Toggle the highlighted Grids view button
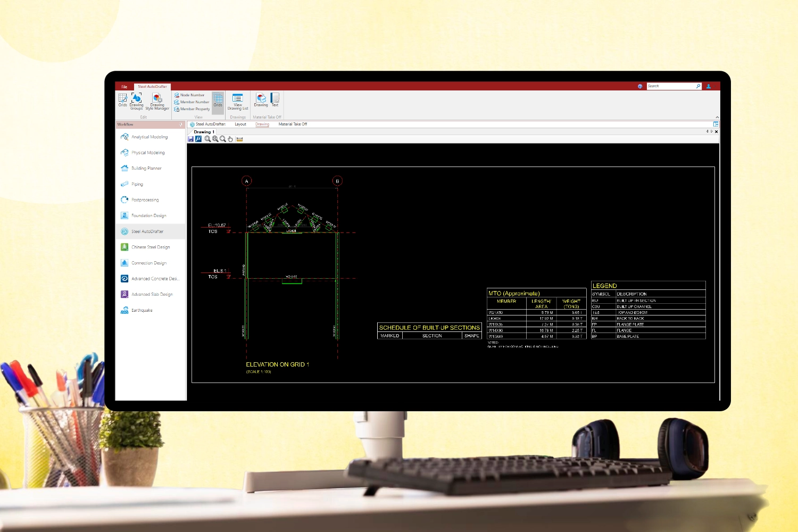The width and height of the screenshot is (798, 532). [x=218, y=100]
